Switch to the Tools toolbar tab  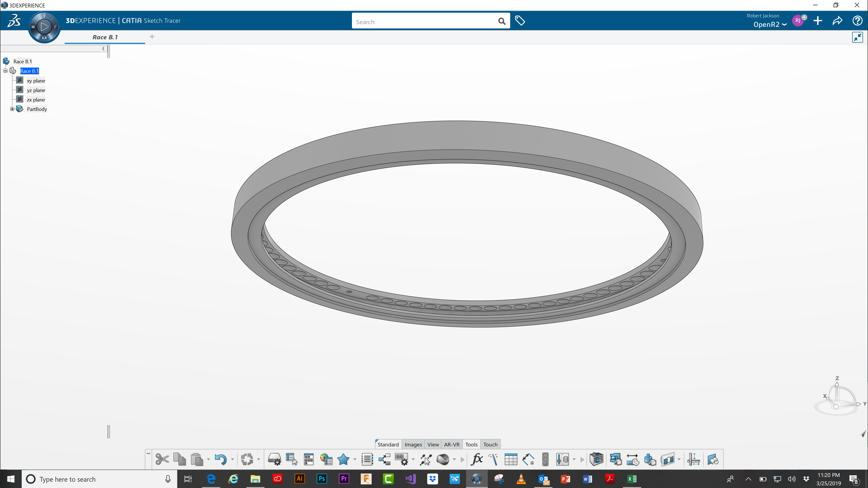coord(471,444)
